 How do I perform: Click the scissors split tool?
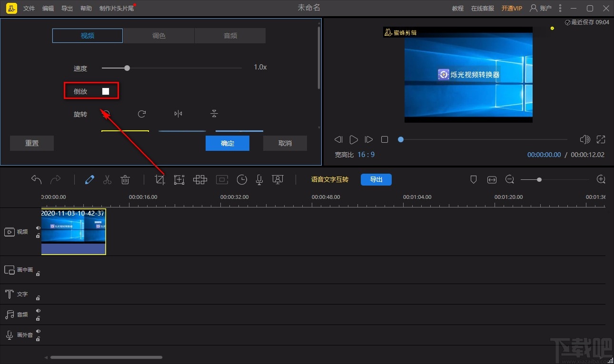[107, 179]
